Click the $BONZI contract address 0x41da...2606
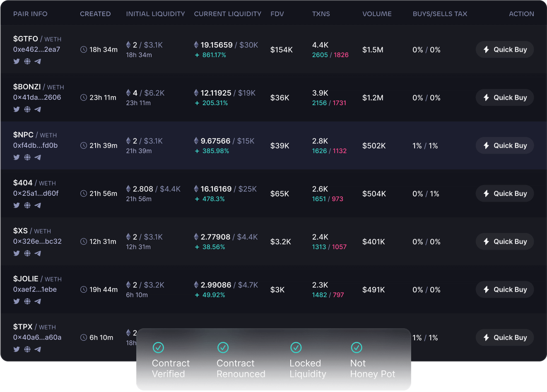Viewport: 547px width, 392px height. pyautogui.click(x=37, y=98)
